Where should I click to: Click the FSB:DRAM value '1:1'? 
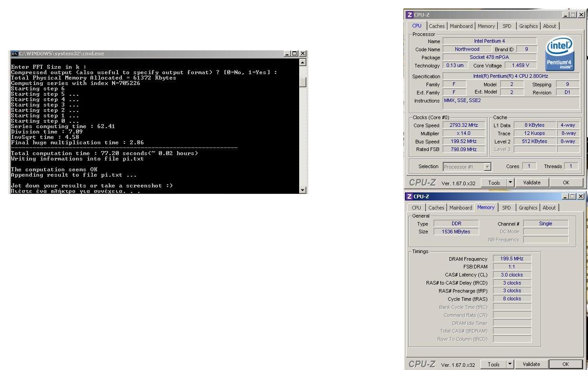(x=512, y=267)
